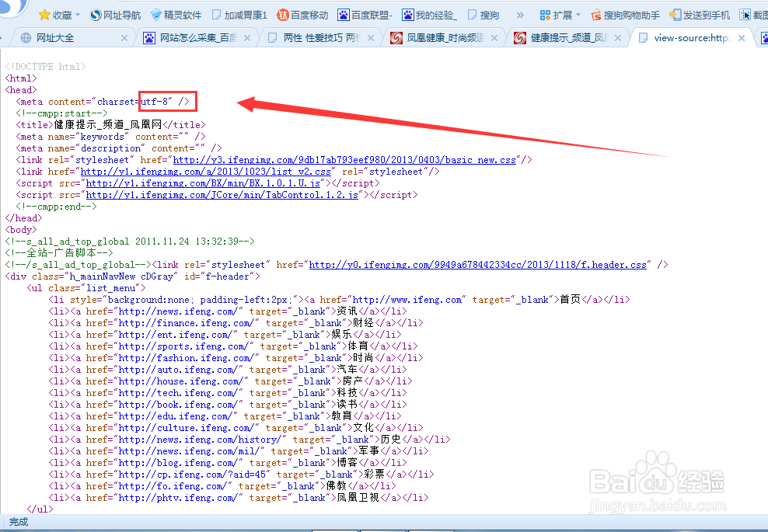Image resolution: width=768 pixels, height=532 pixels.
Task: Click the news.ifeng.com 资讯 list line
Action: pyautogui.click(x=228, y=311)
